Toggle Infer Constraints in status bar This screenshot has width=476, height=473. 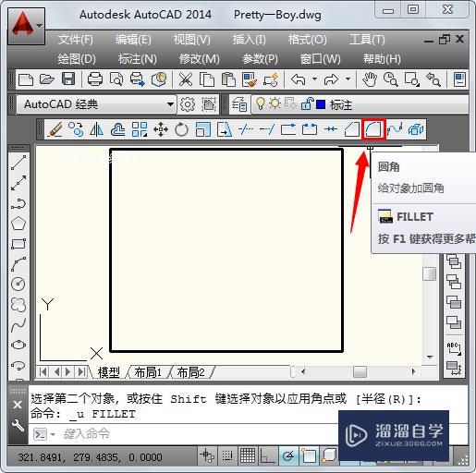(208, 455)
